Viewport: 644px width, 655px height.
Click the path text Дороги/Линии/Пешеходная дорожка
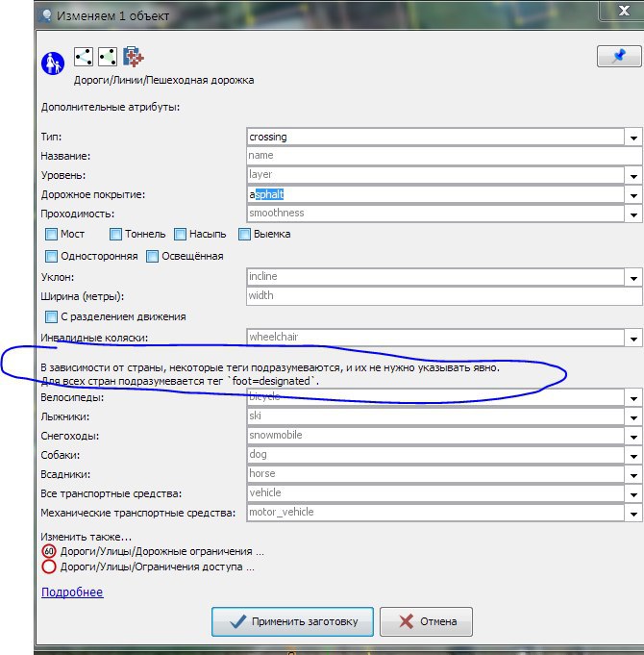tap(163, 80)
